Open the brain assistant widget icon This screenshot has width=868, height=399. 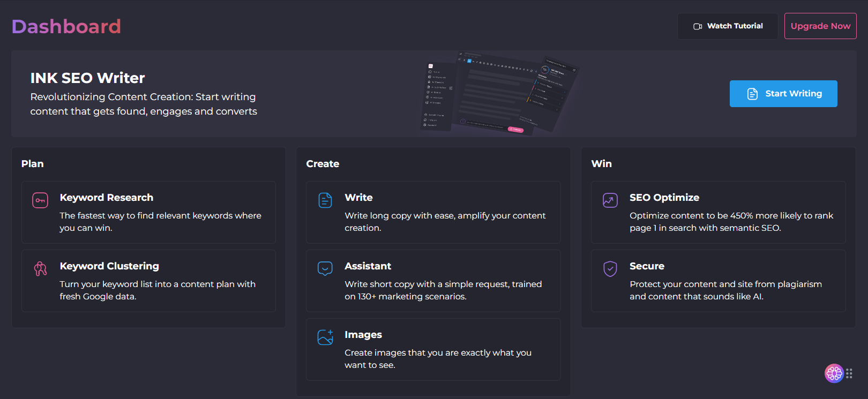point(834,373)
